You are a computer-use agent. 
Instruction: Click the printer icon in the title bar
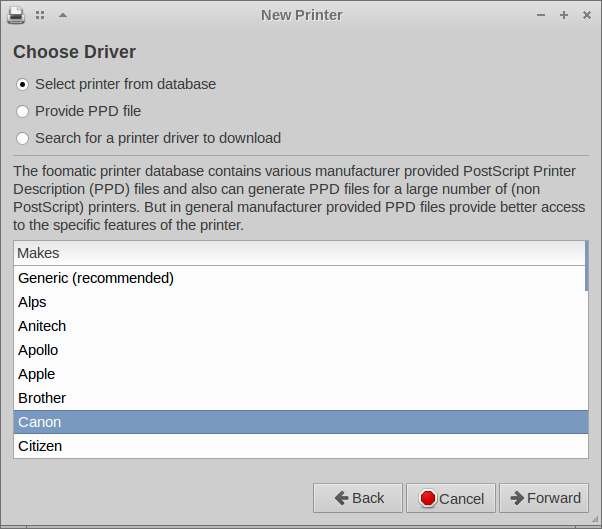pos(17,15)
